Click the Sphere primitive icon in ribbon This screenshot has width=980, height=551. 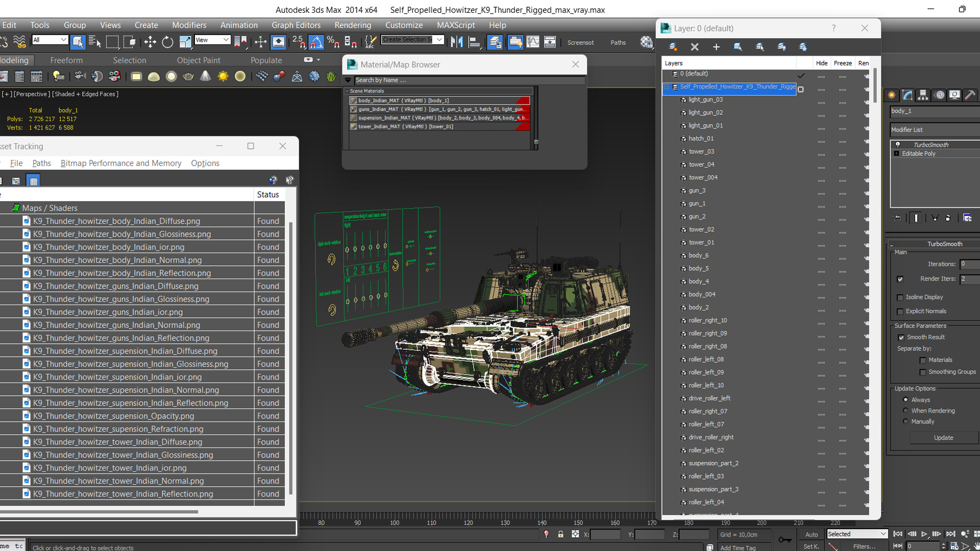171,77
